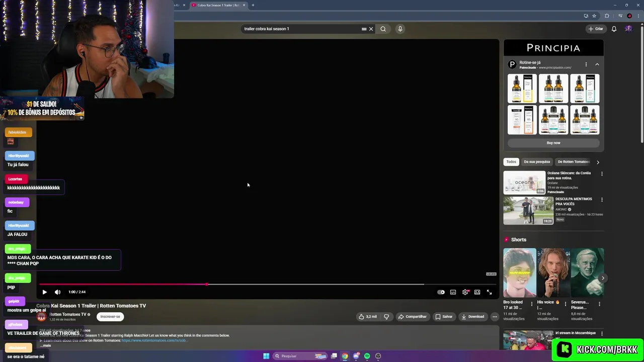Start voice search with microphone
Viewport: 644px width, 362px height.
pos(400,29)
